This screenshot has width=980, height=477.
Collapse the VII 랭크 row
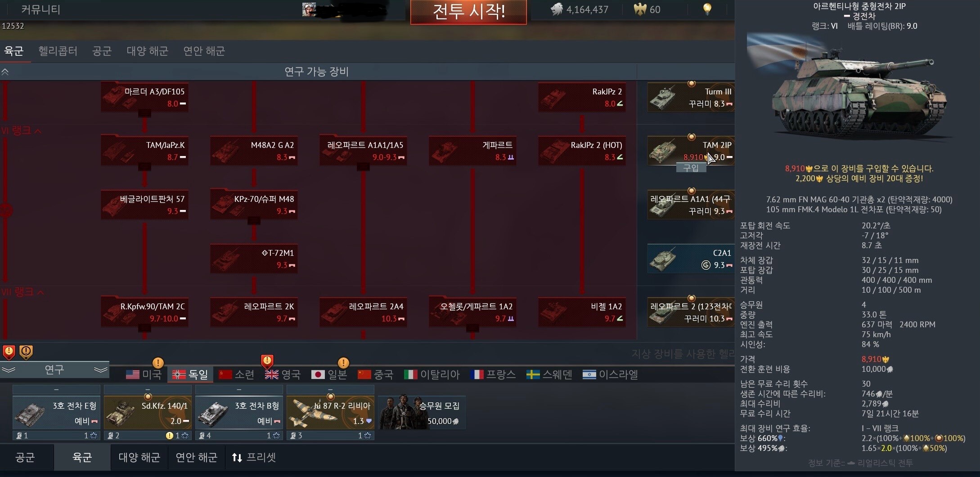pos(22,292)
